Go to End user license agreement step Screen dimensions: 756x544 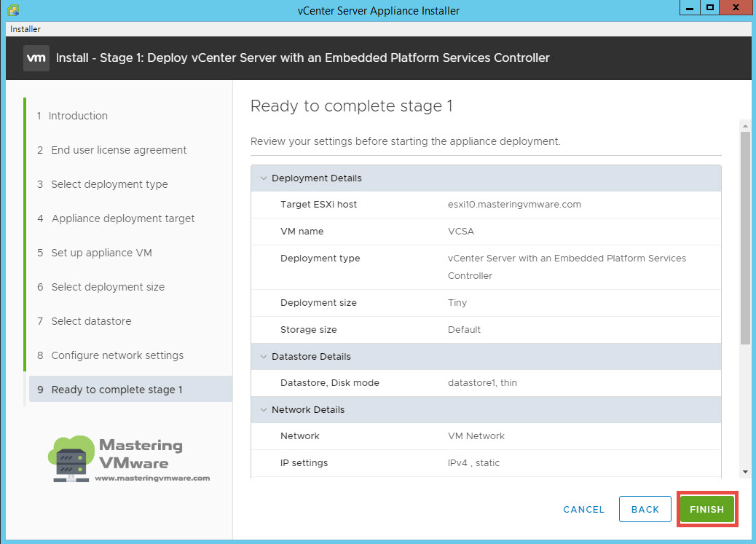point(112,150)
